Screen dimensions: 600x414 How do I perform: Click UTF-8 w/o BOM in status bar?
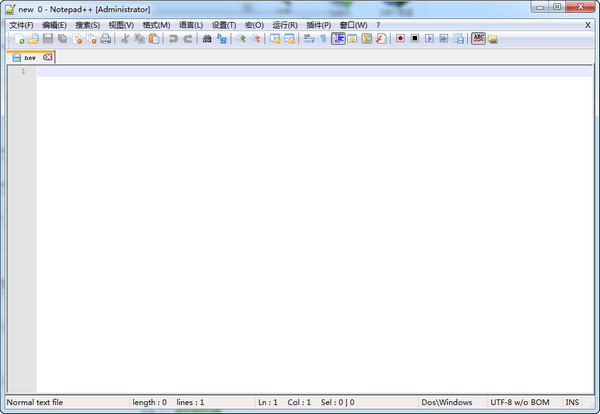click(517, 402)
